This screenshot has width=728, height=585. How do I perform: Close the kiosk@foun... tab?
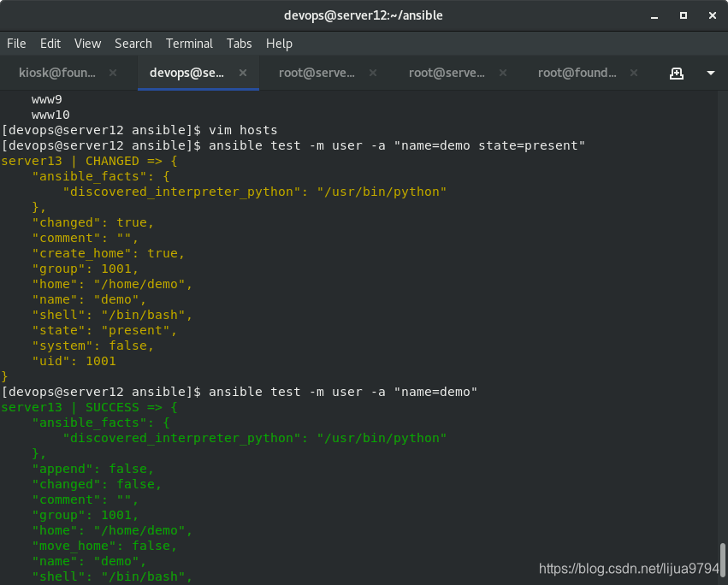[x=113, y=73]
